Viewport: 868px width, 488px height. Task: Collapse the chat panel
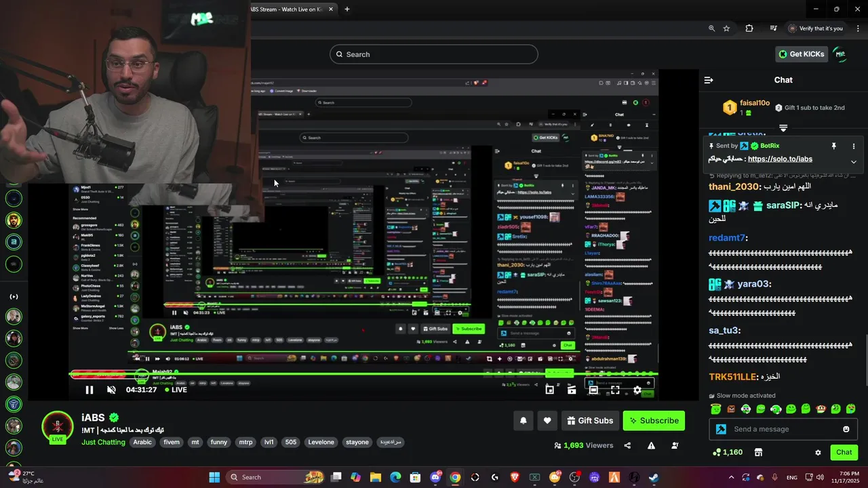[709, 80]
